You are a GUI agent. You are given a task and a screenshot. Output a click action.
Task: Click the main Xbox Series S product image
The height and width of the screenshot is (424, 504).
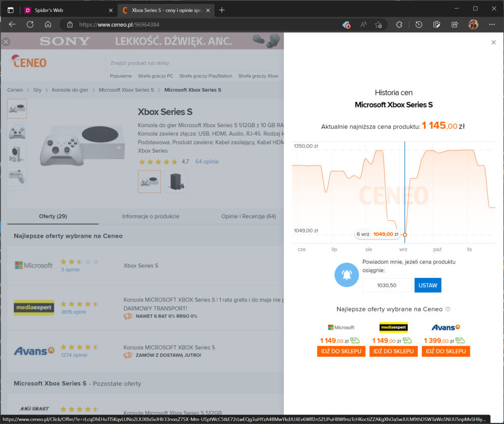[x=83, y=146]
